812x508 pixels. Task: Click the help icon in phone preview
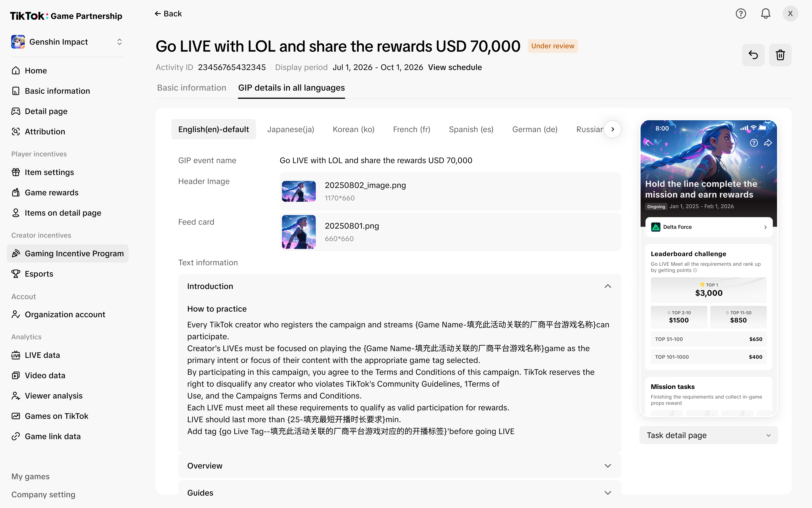click(x=754, y=143)
